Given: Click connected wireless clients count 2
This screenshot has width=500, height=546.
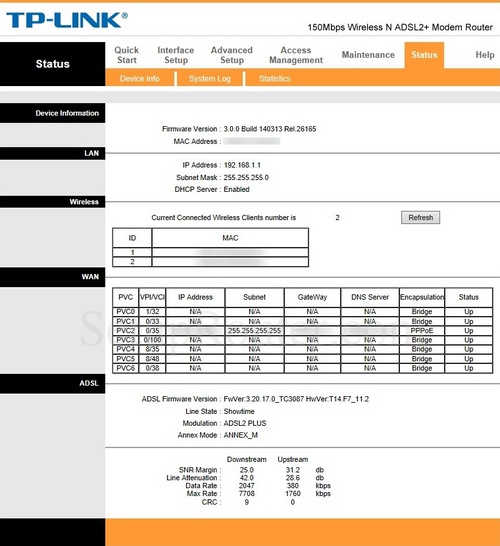Looking at the screenshot, I should pos(337,218).
